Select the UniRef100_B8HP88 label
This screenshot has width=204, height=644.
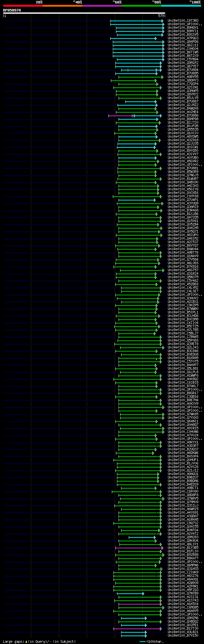[x=183, y=119]
